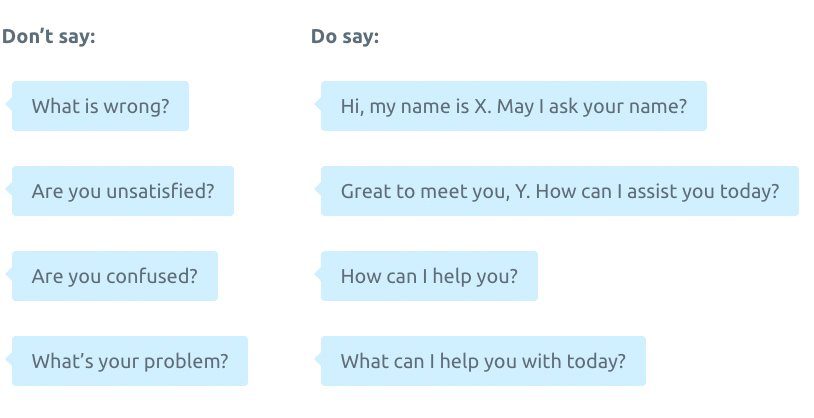Click the "Are you confused?" message bubble
Viewport: 814px width, 418px height.
click(115, 276)
